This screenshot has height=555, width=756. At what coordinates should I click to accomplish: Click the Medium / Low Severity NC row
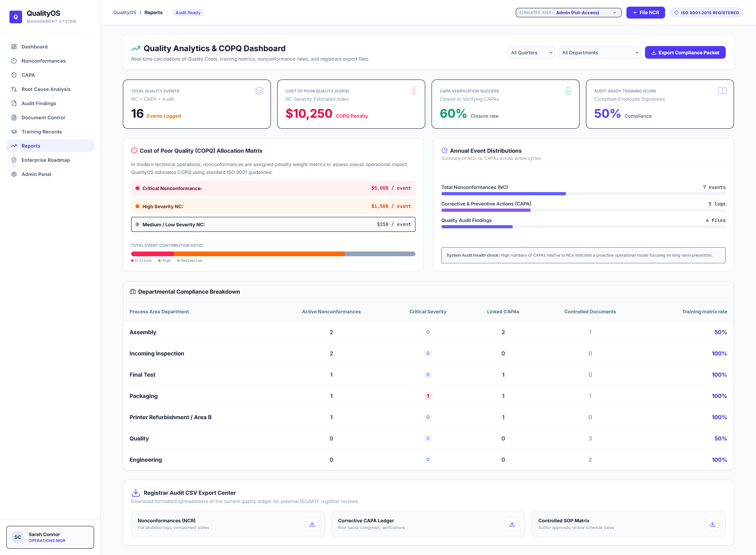pos(273,224)
